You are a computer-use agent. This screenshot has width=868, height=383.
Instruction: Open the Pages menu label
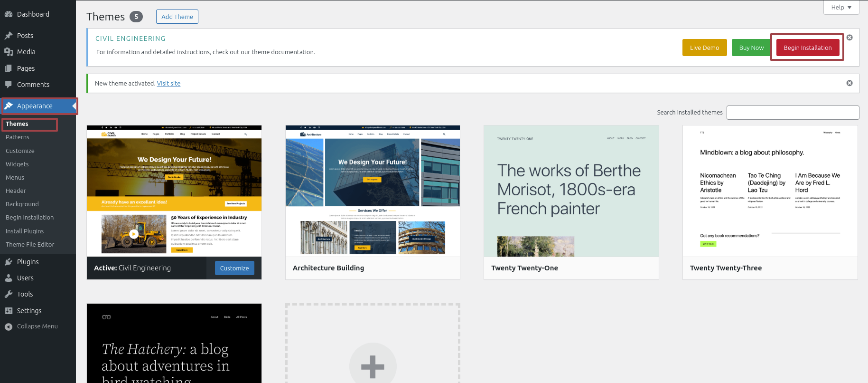26,68
